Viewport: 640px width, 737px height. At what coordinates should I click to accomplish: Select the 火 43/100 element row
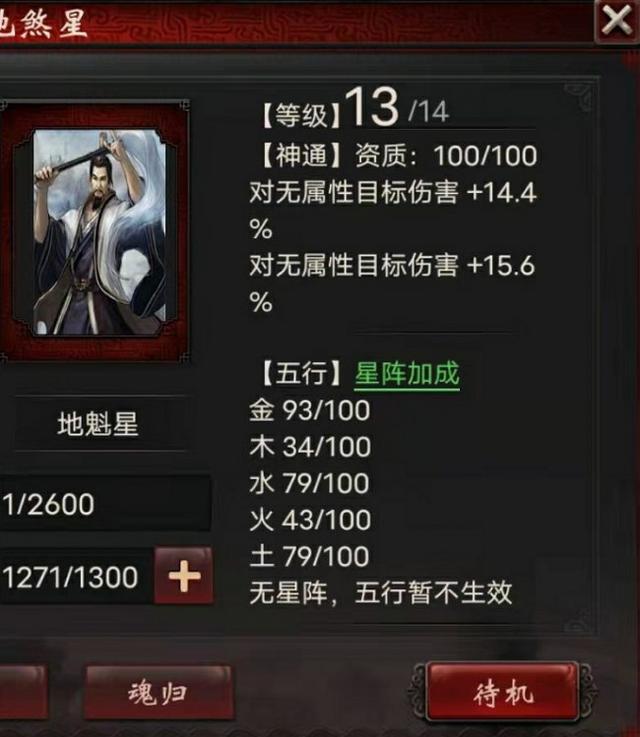pyautogui.click(x=310, y=519)
